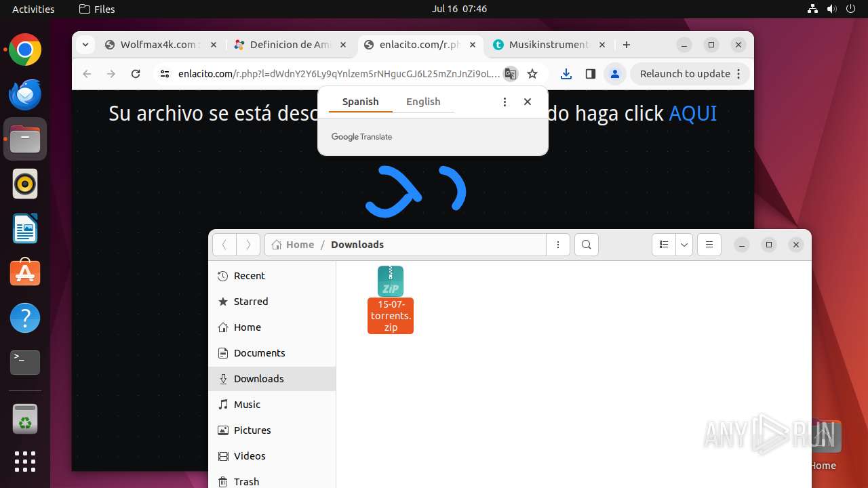Go back in Files window
The height and width of the screenshot is (488, 868).
[x=224, y=245]
